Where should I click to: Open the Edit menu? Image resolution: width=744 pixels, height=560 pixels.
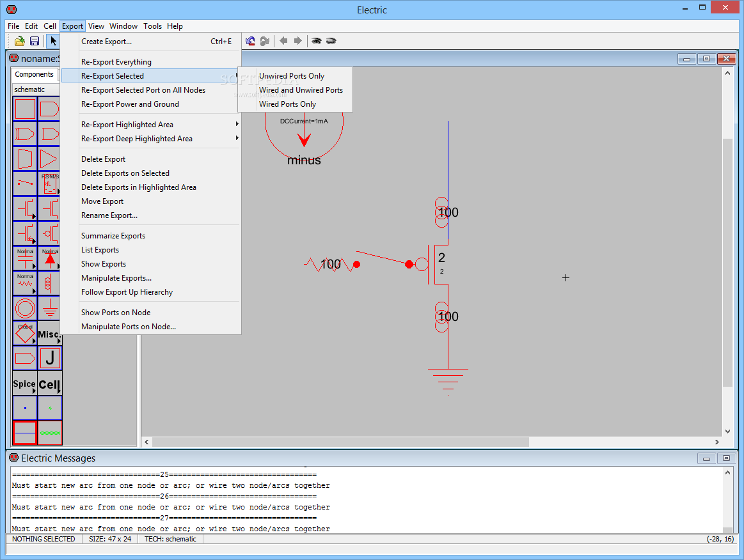pos(31,26)
